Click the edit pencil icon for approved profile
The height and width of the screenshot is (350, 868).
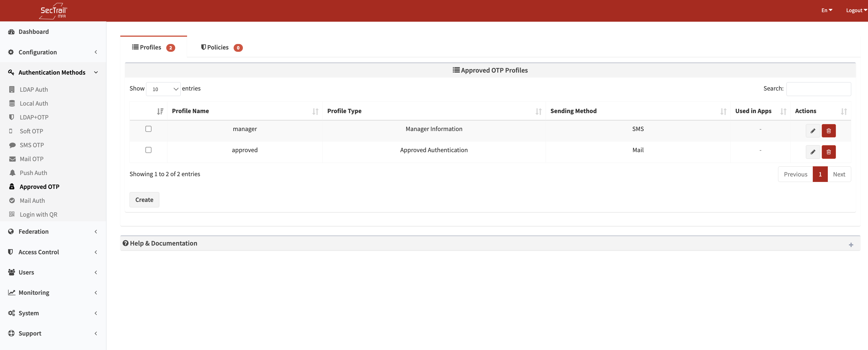pos(812,152)
